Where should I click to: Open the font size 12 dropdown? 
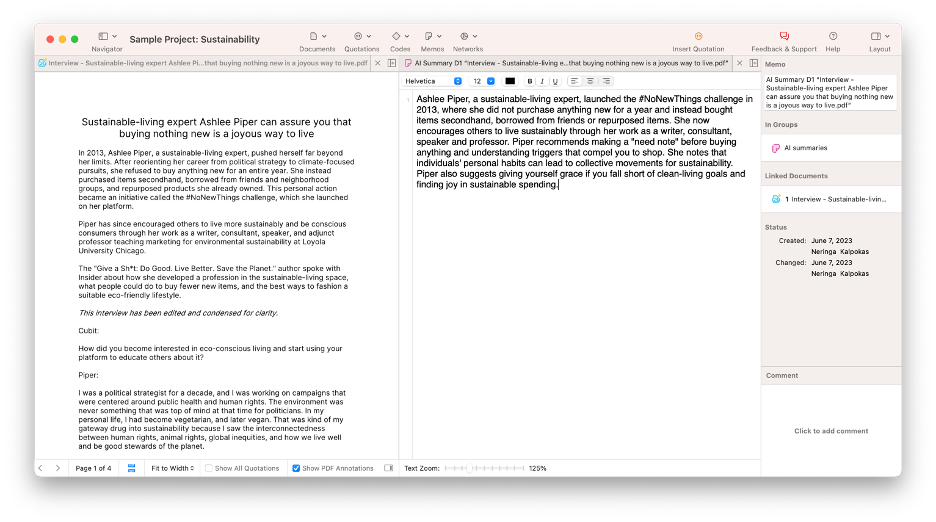pyautogui.click(x=483, y=81)
